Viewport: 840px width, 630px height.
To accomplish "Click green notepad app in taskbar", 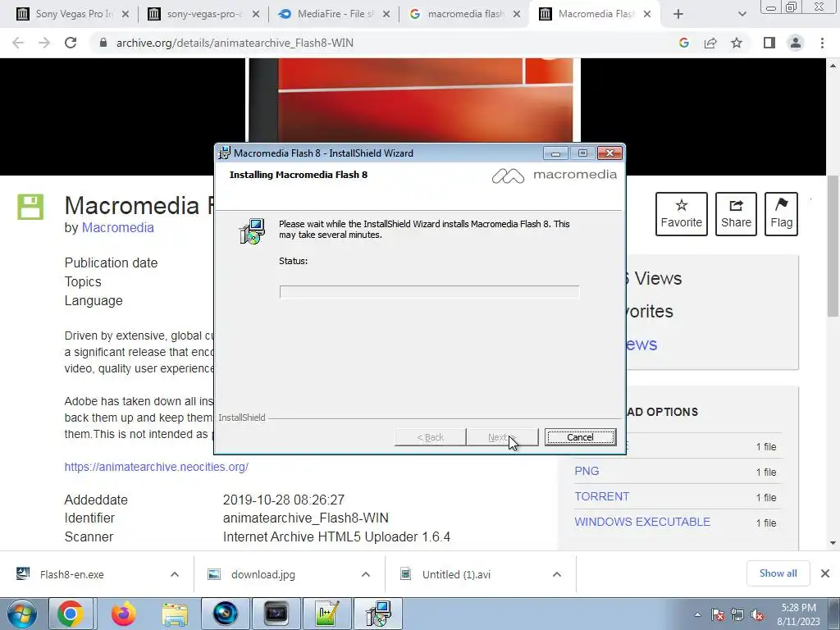I will [327, 614].
